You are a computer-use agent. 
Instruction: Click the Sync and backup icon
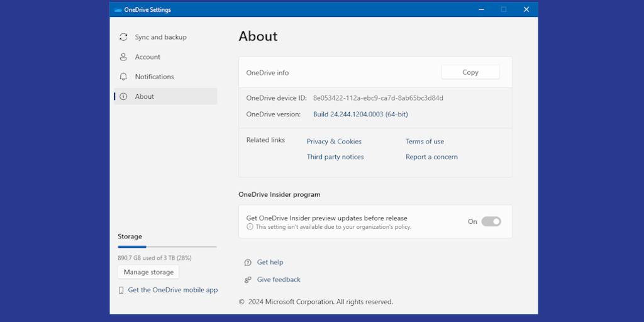coord(123,37)
